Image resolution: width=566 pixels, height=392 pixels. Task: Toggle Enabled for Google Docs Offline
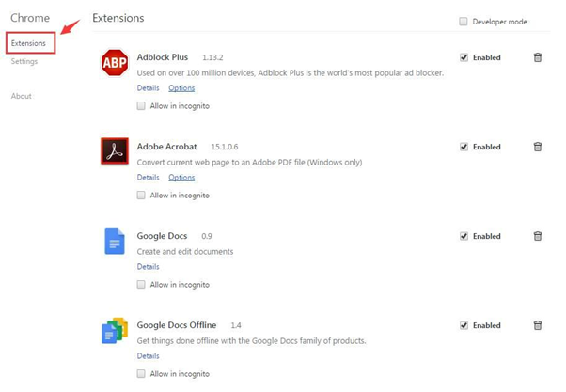tap(464, 325)
